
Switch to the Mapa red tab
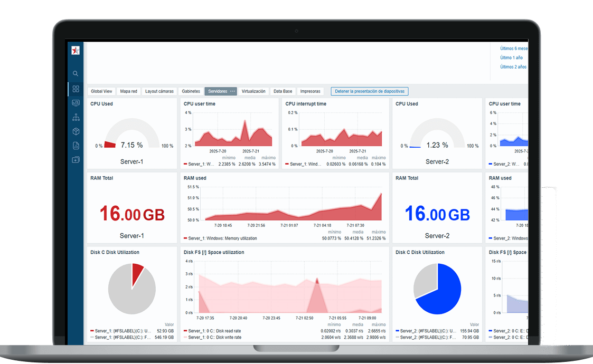coord(129,91)
